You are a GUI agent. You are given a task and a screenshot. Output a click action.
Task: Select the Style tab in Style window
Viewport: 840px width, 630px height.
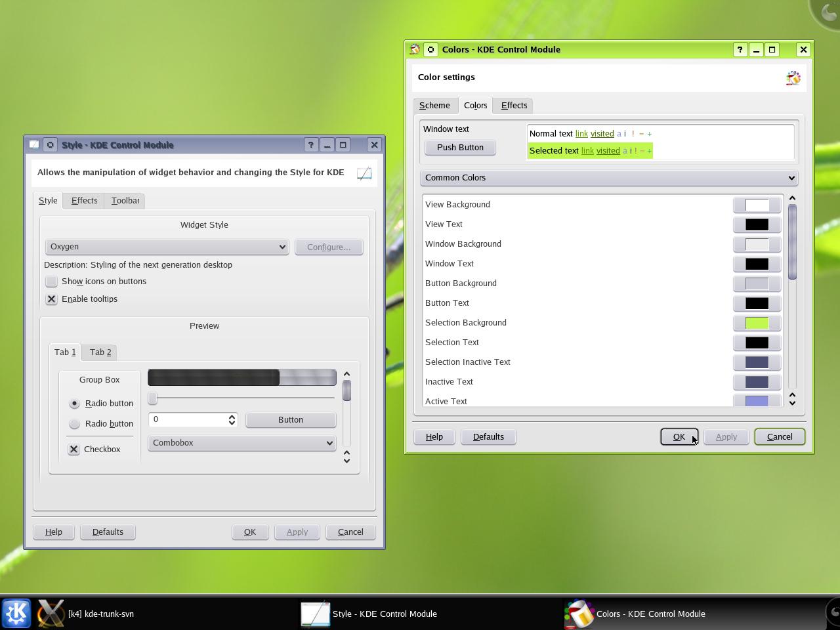pyautogui.click(x=48, y=201)
